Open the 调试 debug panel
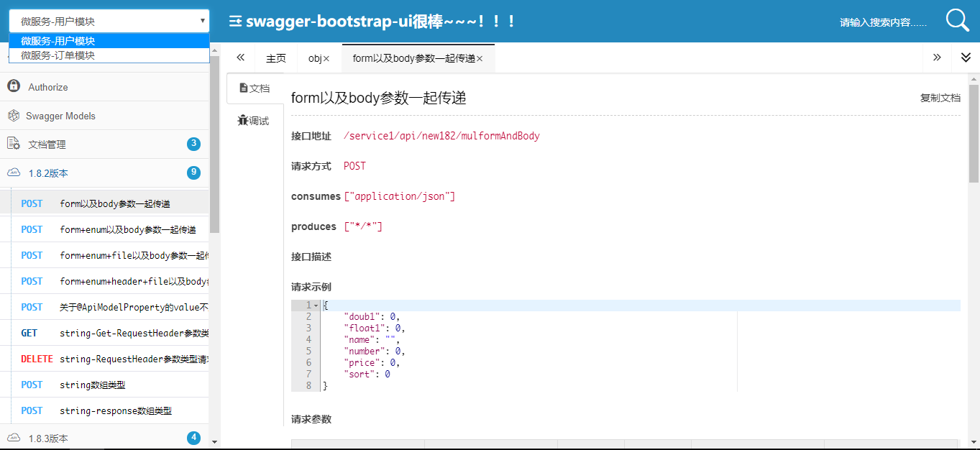980x450 pixels. click(x=253, y=121)
